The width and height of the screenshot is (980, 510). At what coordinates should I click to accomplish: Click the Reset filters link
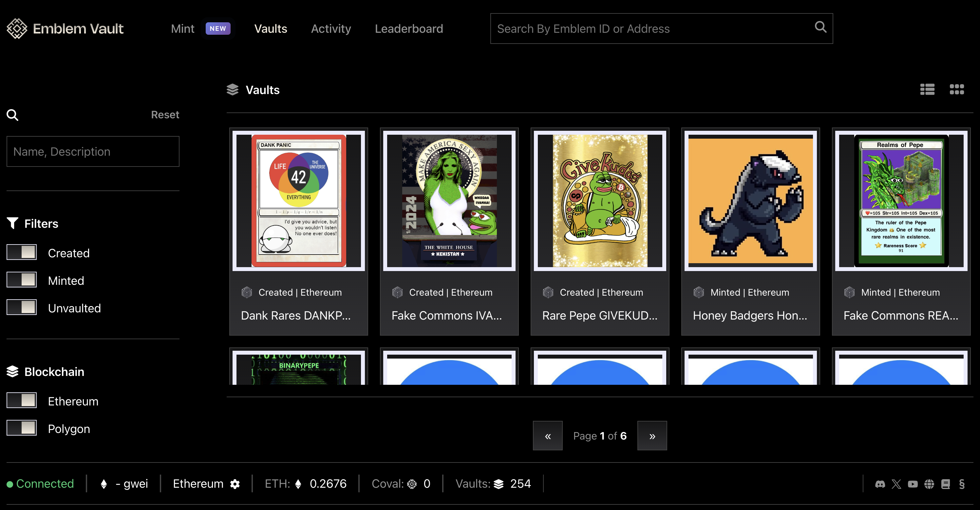tap(165, 115)
